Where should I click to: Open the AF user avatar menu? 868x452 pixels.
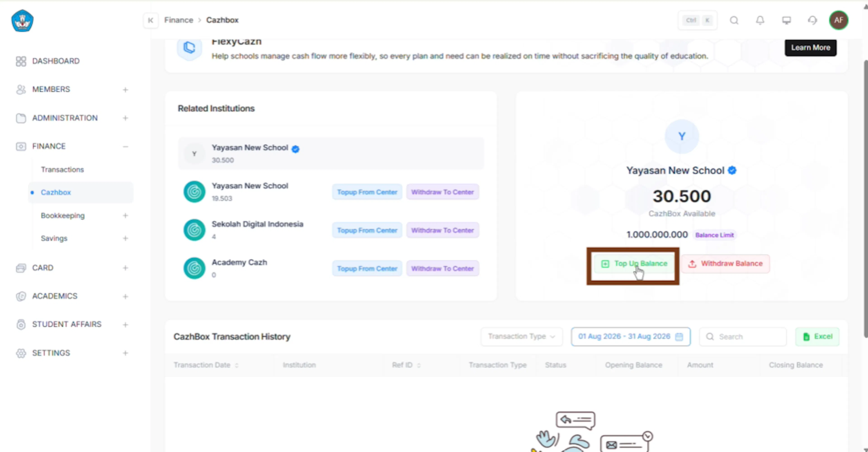838,20
